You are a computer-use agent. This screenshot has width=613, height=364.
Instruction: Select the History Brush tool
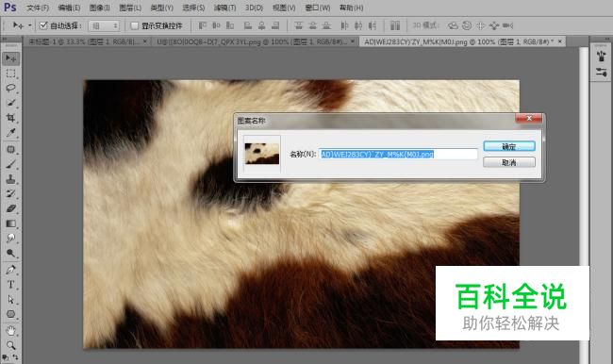[11, 194]
